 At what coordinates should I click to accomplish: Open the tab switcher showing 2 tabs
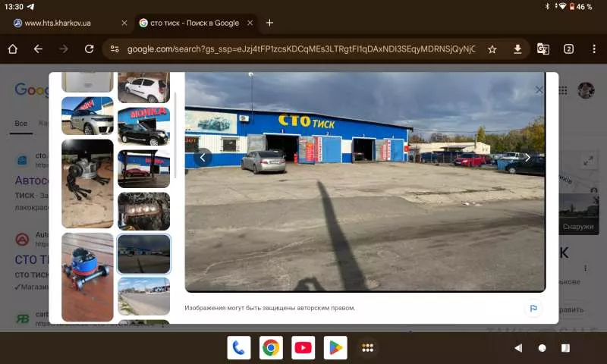tap(568, 49)
